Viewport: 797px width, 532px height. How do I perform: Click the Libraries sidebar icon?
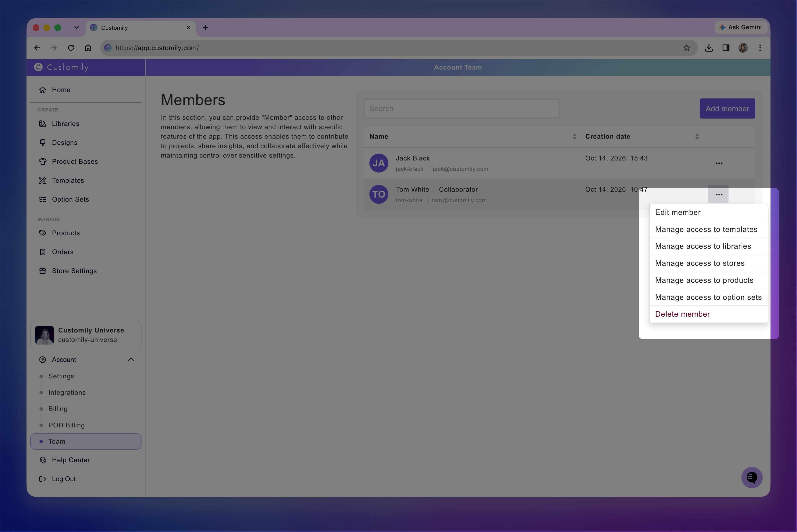(42, 124)
